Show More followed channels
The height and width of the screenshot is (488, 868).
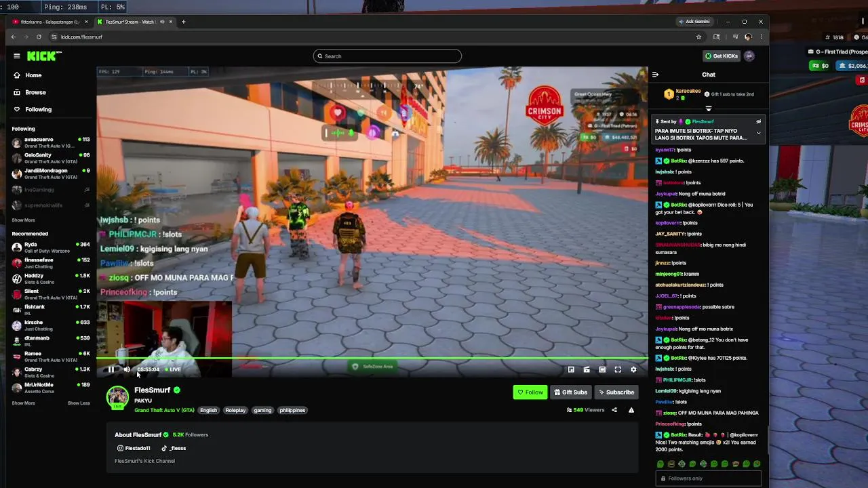[23, 220]
